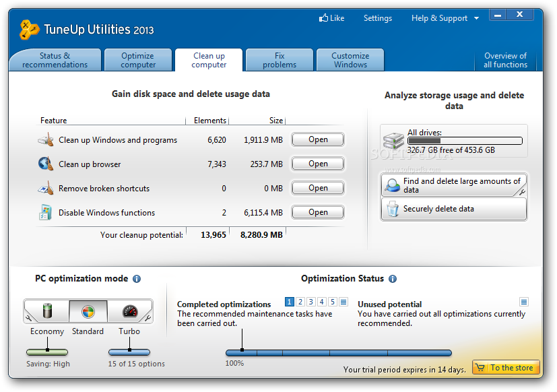Screen dimensions: 557x392
Task: Switch to Status & recommendations tab
Action: point(55,60)
